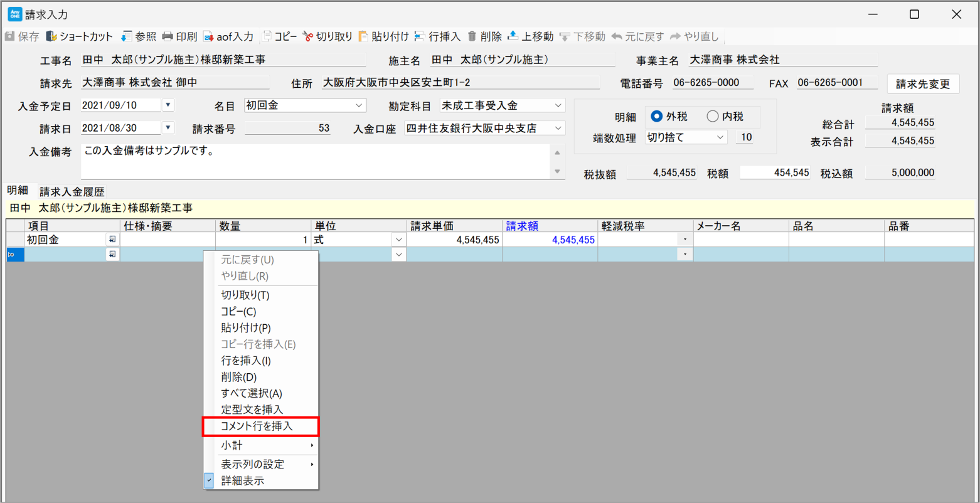Viewport: 980px width, 503px height.
Task: Click the 税額 input field
Action: [775, 172]
